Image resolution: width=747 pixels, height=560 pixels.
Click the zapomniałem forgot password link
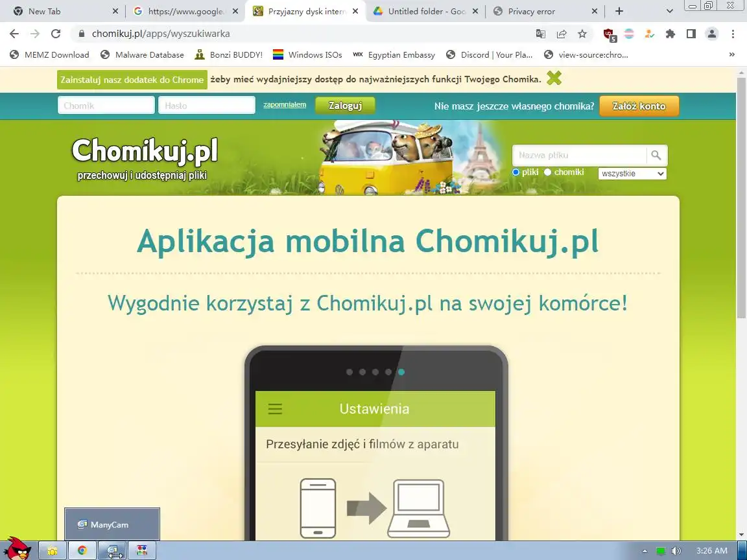coord(285,105)
